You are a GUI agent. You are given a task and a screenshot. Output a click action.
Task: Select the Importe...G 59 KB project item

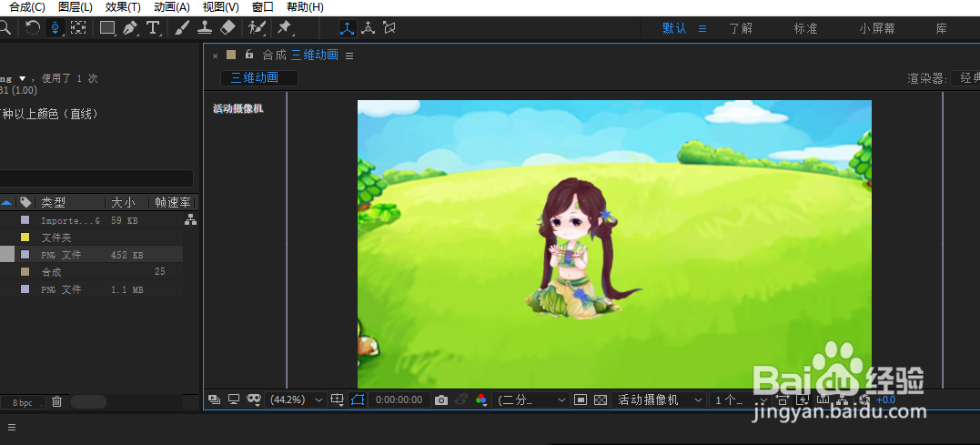pos(91,220)
